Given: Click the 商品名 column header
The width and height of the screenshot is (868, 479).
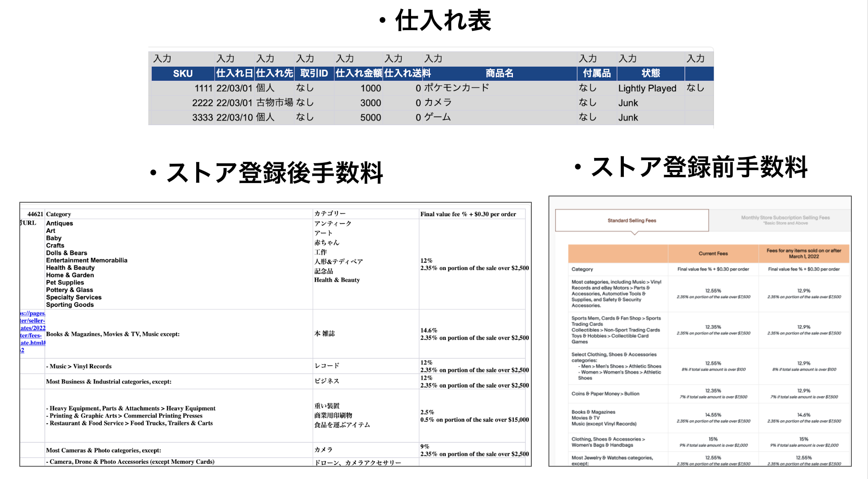Looking at the screenshot, I should click(x=499, y=74).
